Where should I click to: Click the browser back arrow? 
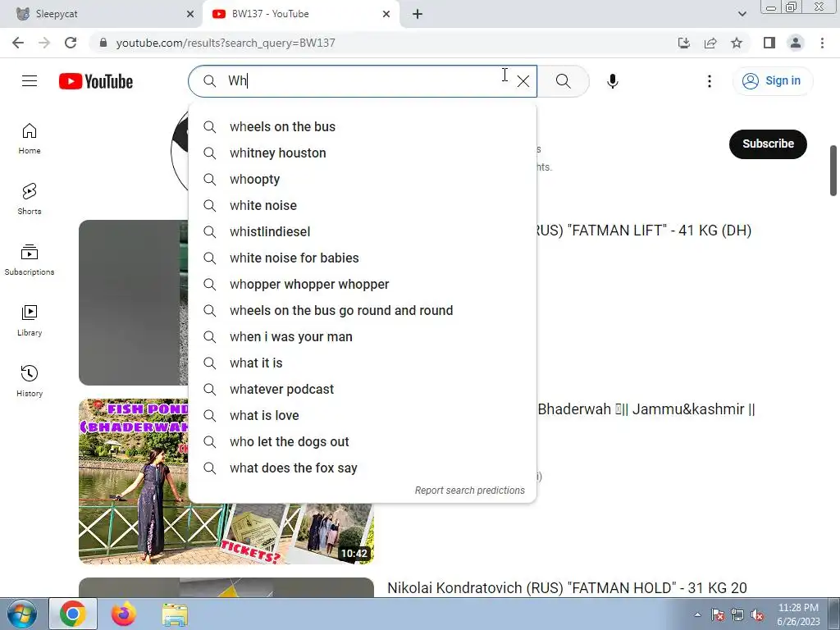point(18,43)
